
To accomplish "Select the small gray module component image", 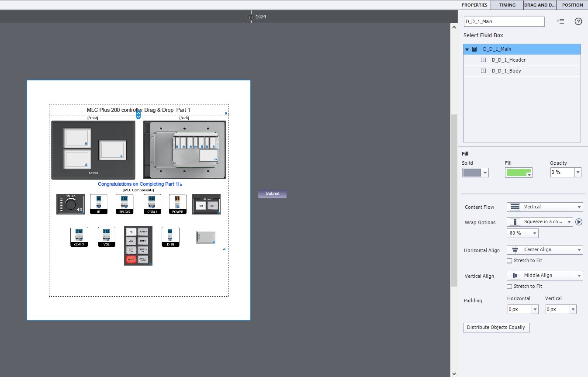I will 205,237.
